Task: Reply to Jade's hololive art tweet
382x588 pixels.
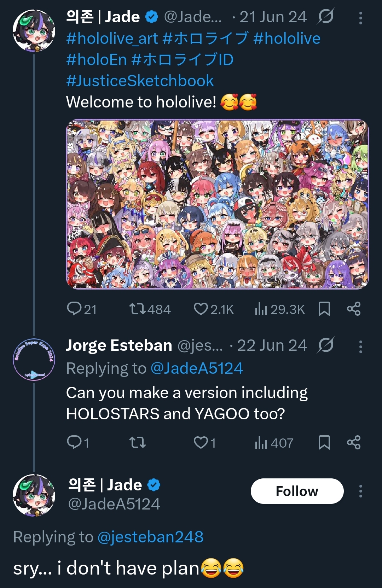Action: tap(74, 309)
